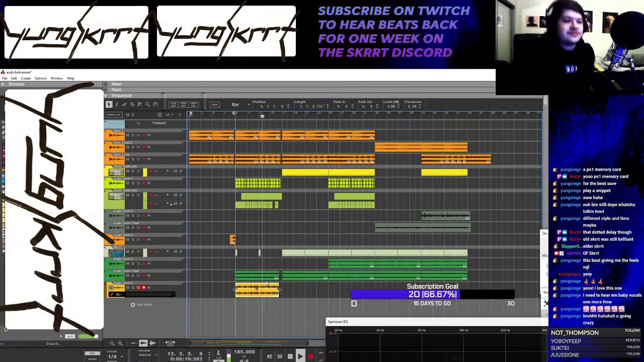Open the Create menu
Screen dimensions: 644x362
pos(26,78)
